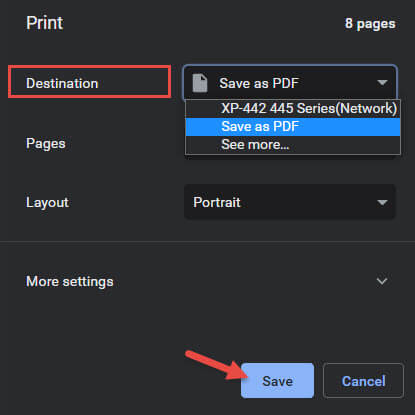Click the red outline around Destination
This screenshot has height=415, width=415.
pyautogui.click(x=90, y=82)
